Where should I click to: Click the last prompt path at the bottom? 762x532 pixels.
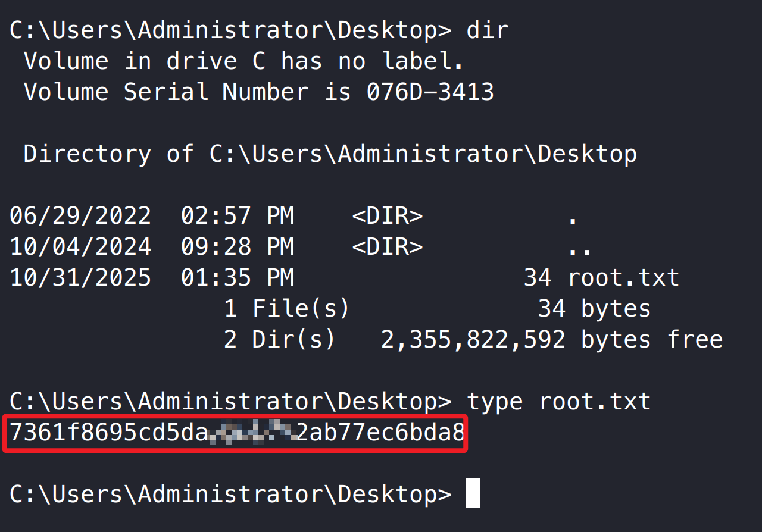(230, 494)
